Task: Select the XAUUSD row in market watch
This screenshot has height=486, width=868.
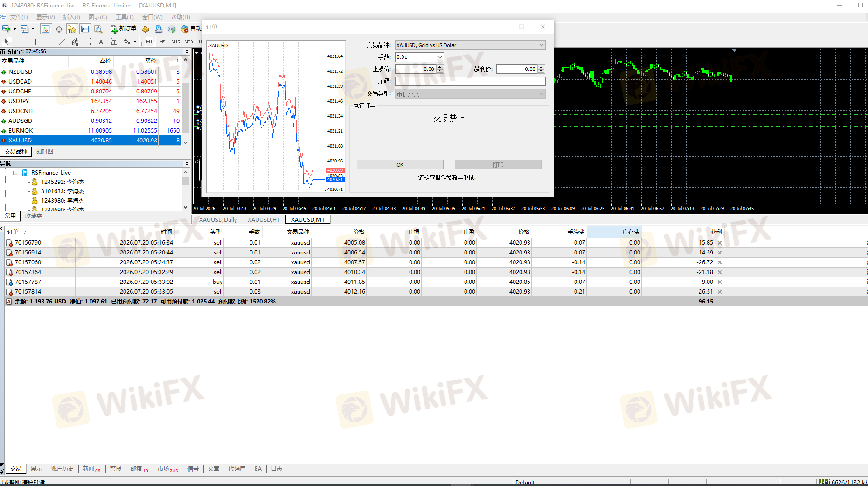Action: (90, 141)
